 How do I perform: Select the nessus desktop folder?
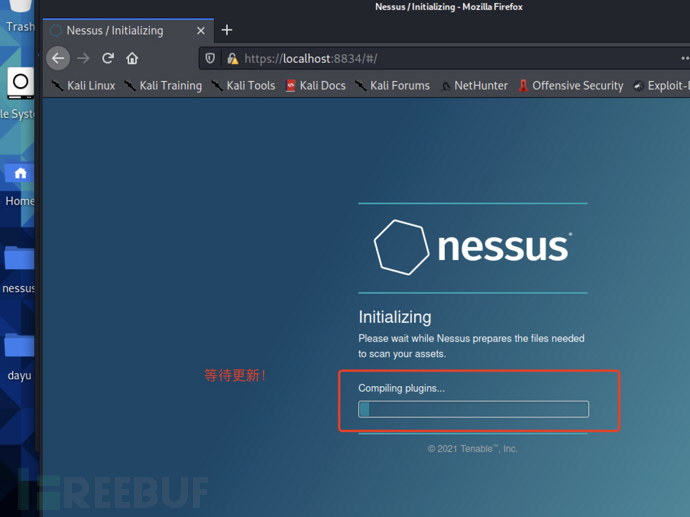19,269
